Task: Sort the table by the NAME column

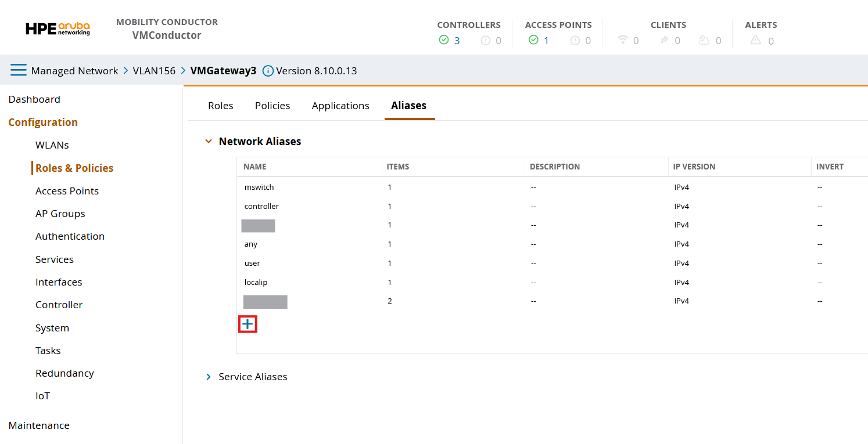Action: tap(255, 167)
